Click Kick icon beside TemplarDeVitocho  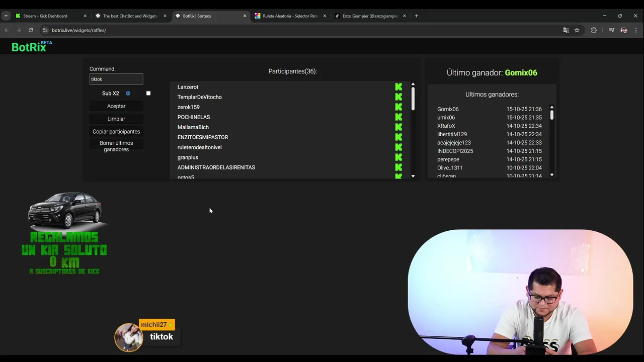coord(398,97)
